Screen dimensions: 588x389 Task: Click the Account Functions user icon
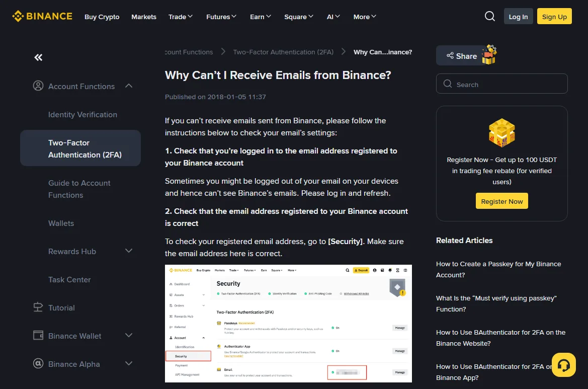click(x=38, y=86)
